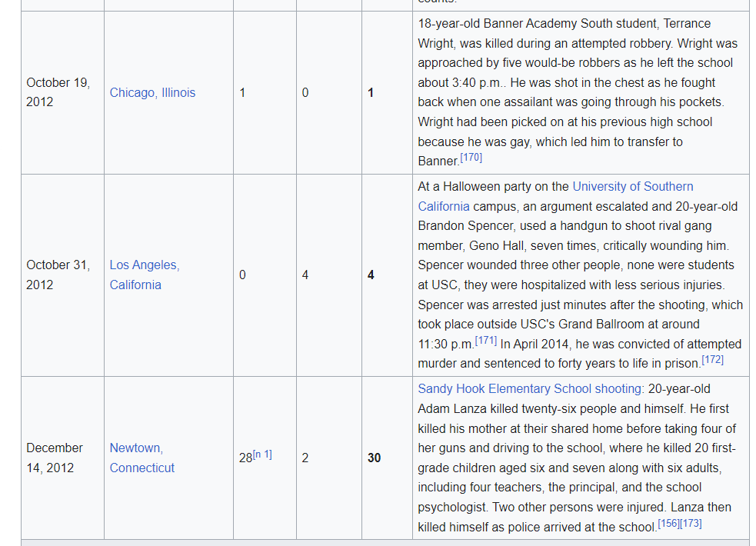Click the Brandon Spencer description paragraph
Image resolution: width=756 pixels, height=546 pixels.
(x=581, y=275)
